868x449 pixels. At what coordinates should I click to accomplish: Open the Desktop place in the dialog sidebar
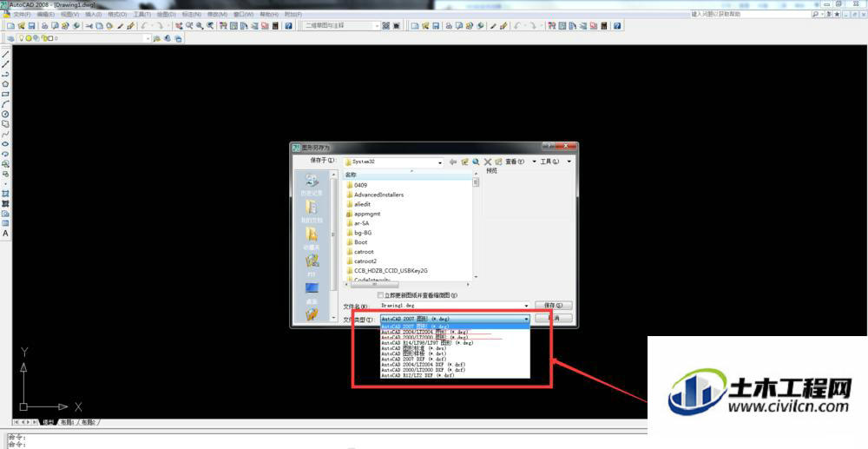[312, 293]
